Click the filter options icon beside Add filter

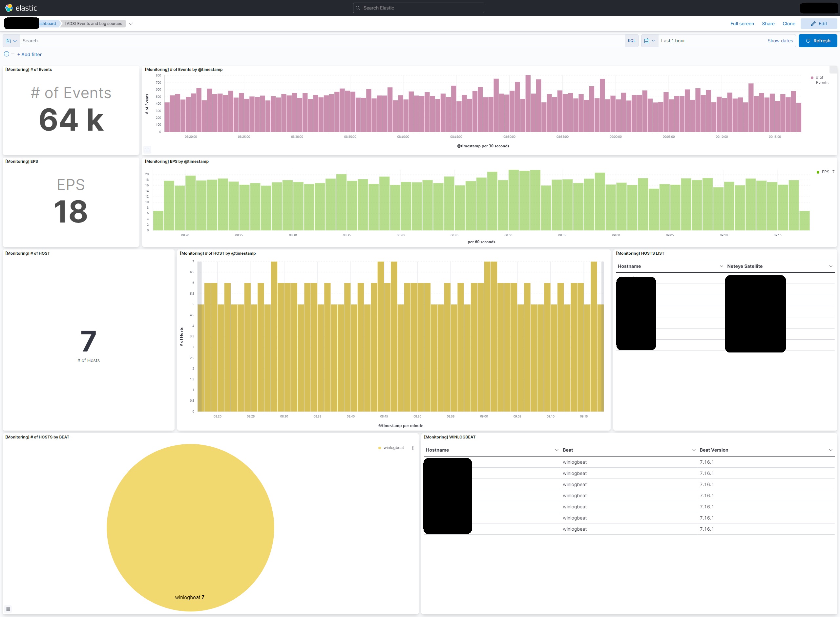click(x=6, y=54)
